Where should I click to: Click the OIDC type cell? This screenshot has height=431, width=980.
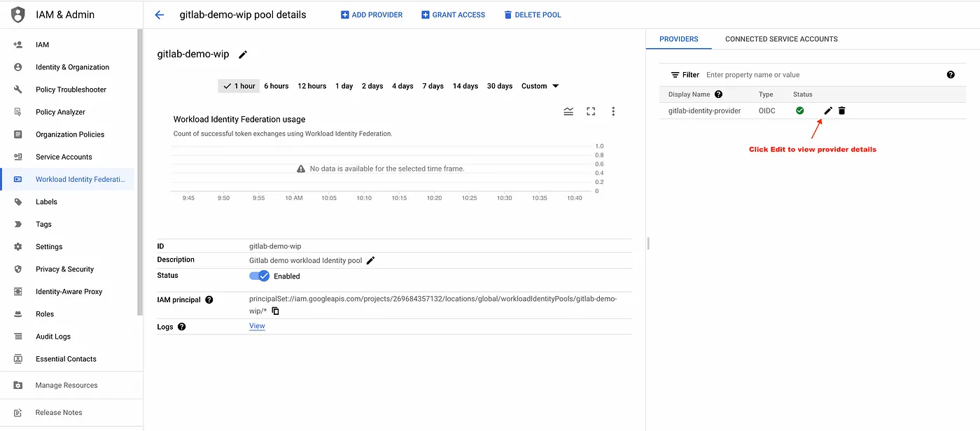[767, 111]
